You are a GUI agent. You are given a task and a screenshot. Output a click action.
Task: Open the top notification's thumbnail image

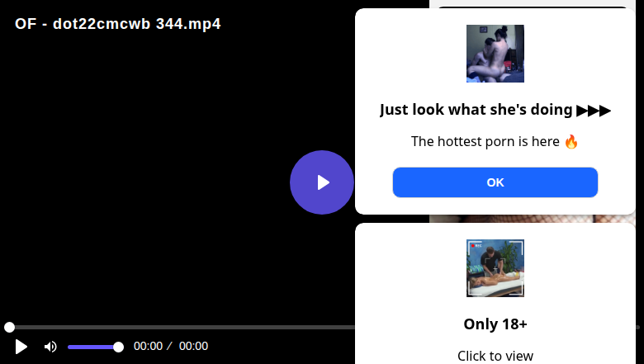tap(495, 54)
